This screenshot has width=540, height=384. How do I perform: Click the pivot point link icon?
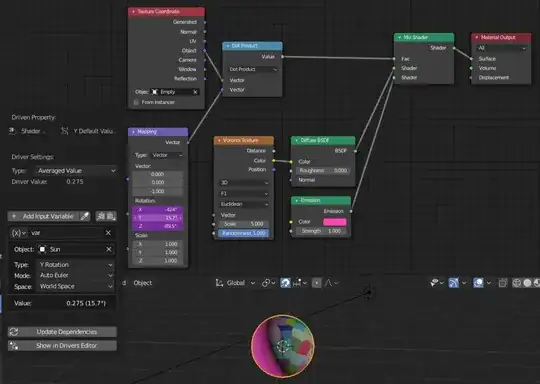(x=266, y=283)
